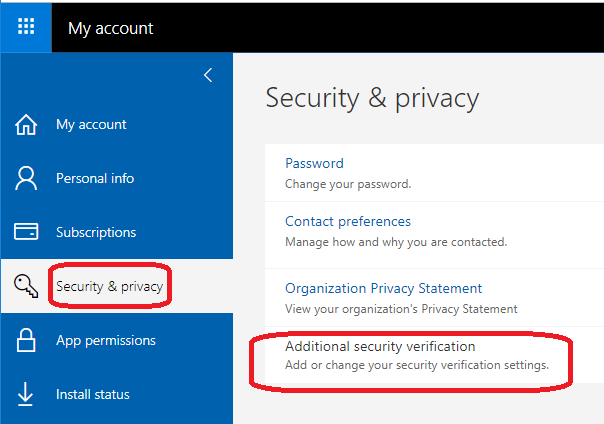The width and height of the screenshot is (604, 424).
Task: Open the Contact preferences link
Action: [348, 221]
